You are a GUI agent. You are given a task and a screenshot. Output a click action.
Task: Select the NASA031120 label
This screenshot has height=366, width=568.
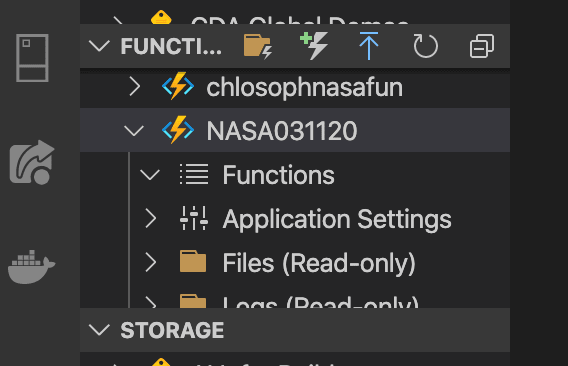[x=282, y=131]
